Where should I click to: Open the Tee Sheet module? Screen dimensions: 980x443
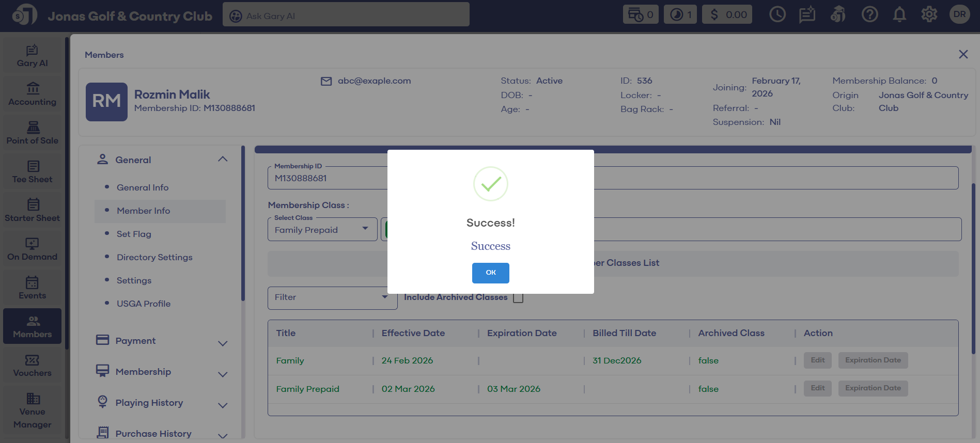(x=32, y=172)
